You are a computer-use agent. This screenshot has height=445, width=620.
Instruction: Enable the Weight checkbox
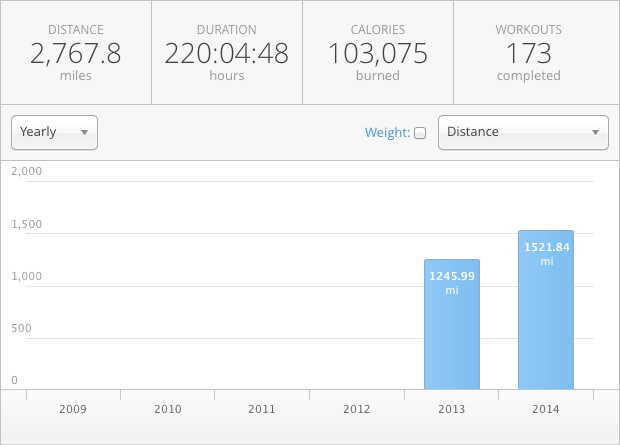pos(420,133)
